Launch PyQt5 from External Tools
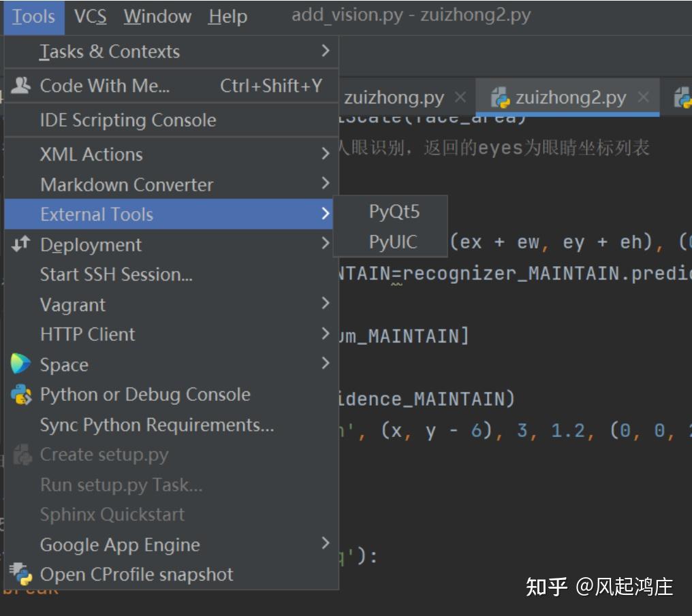The image size is (692, 616). point(389,211)
